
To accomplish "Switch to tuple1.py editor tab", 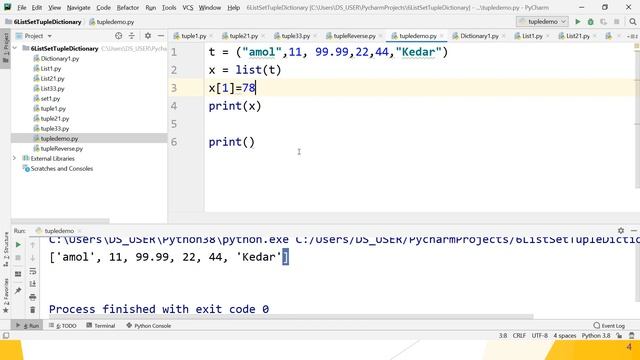I will [193, 36].
